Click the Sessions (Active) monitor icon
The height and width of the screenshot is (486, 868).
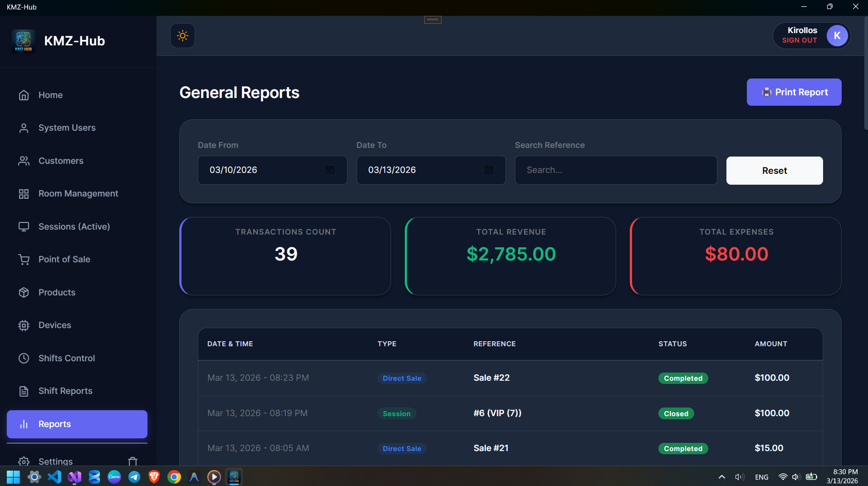pos(24,226)
